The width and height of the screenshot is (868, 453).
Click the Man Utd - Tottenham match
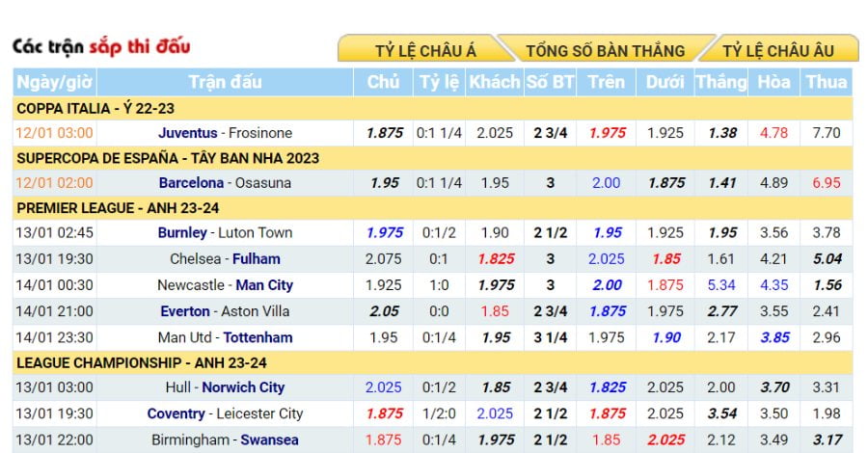pos(225,337)
